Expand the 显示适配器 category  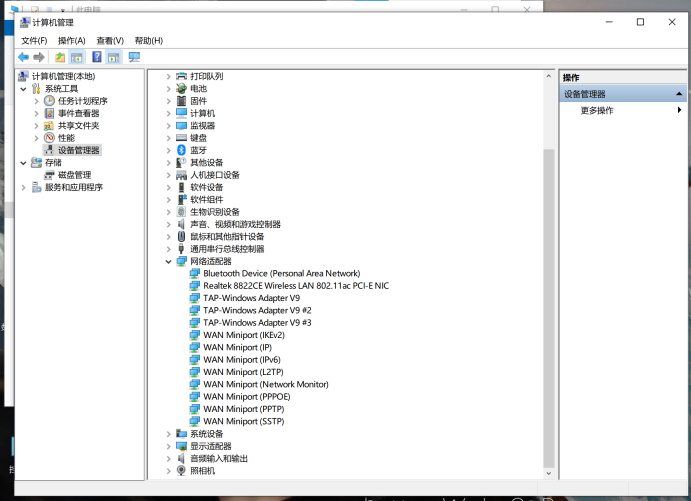click(169, 446)
